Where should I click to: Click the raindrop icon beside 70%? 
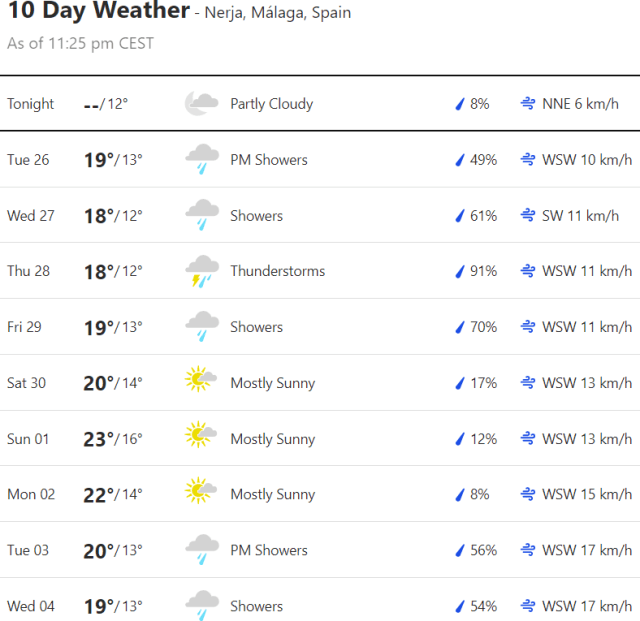(x=461, y=327)
